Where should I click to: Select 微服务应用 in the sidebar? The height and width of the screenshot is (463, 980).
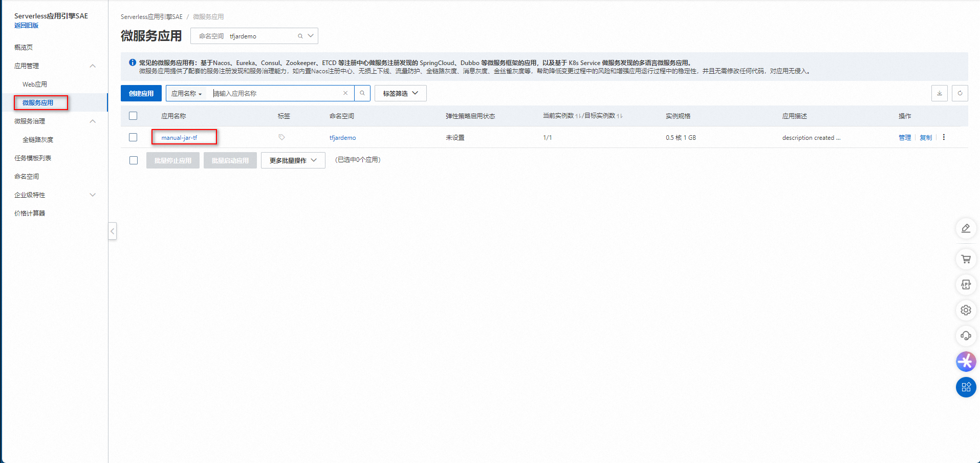point(38,102)
